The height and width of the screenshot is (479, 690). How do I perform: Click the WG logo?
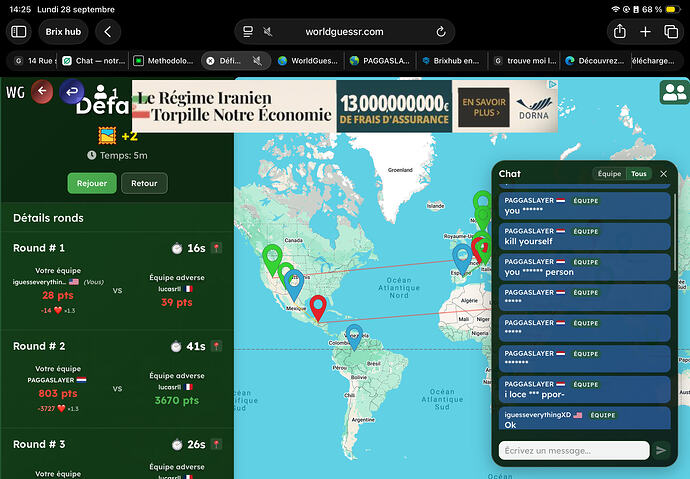(x=15, y=92)
